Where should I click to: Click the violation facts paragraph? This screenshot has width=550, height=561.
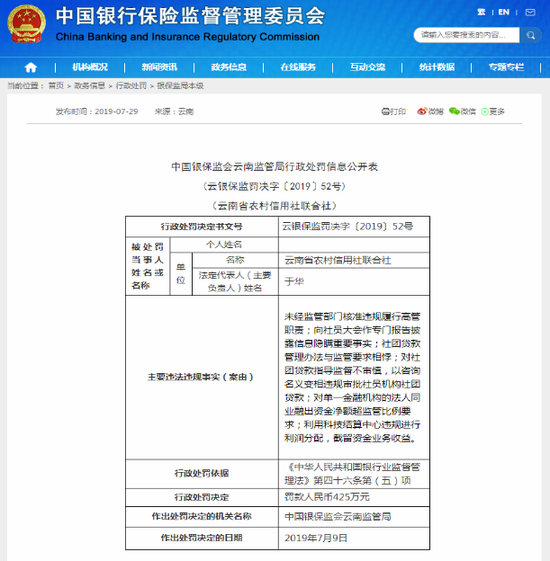pos(352,377)
